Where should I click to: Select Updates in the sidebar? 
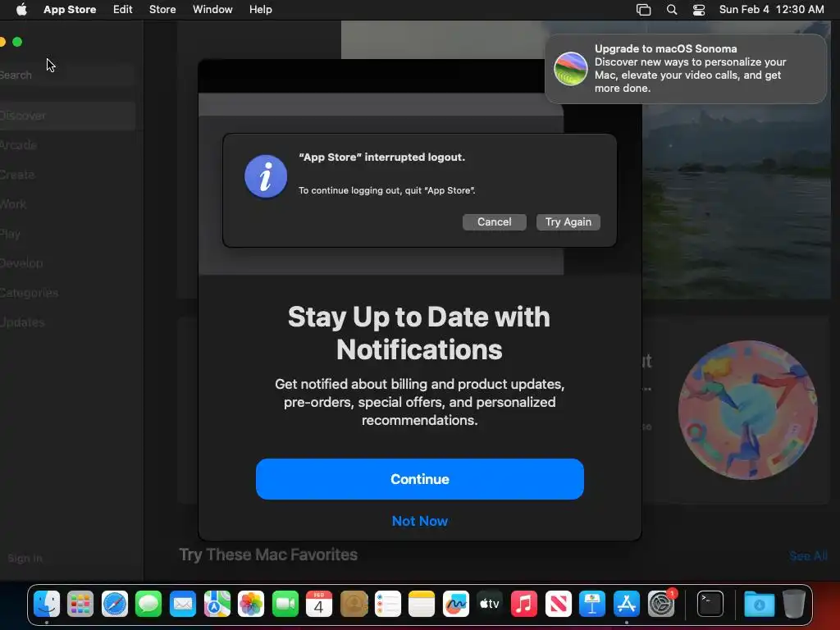[x=67, y=322]
